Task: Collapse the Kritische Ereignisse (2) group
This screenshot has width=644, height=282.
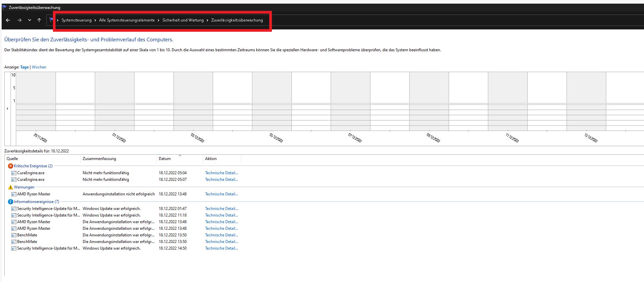Action: click(x=33, y=166)
